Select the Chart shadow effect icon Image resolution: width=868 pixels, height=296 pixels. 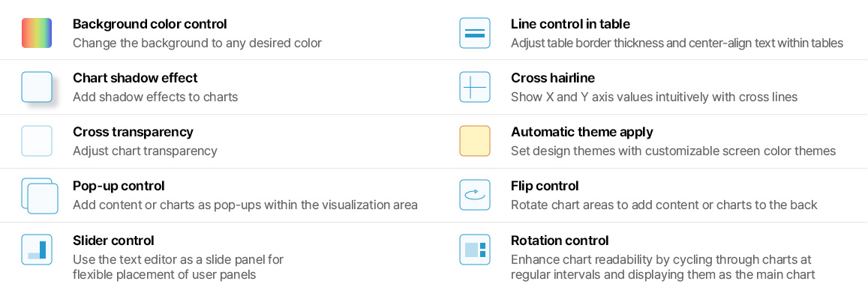[37, 87]
